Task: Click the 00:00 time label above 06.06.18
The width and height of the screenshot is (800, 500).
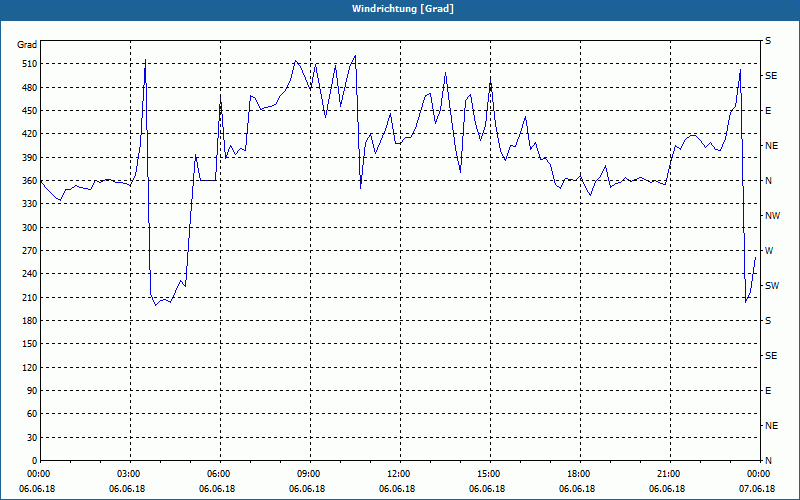Action: [x=37, y=474]
